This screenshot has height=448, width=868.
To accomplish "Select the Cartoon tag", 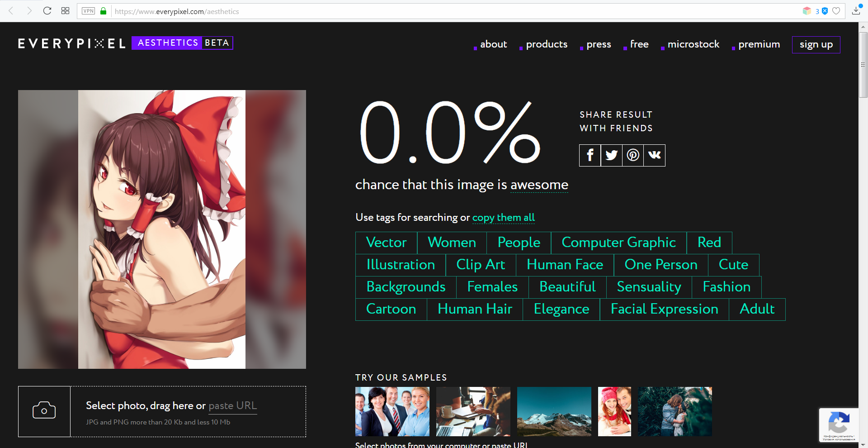I will [391, 309].
